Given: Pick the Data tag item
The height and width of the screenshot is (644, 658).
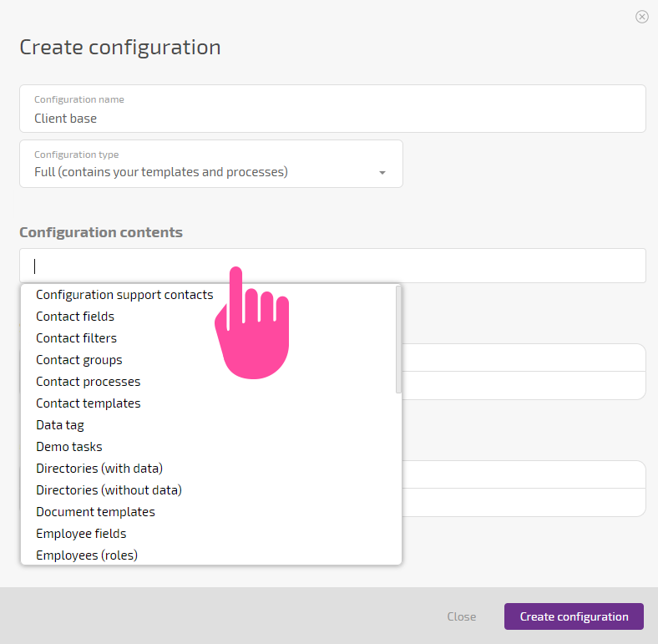Looking at the screenshot, I should pyautogui.click(x=60, y=425).
